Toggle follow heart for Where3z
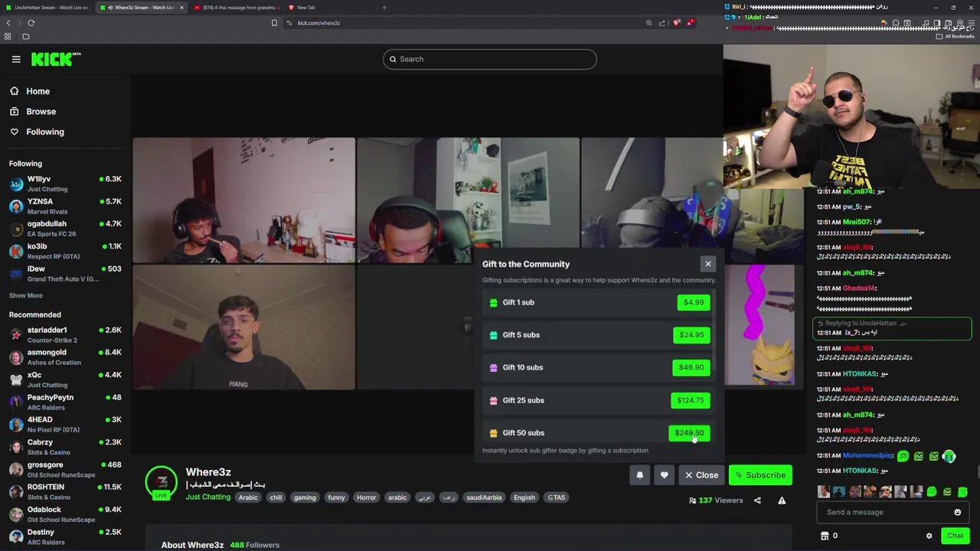The width and height of the screenshot is (980, 551). point(665,475)
